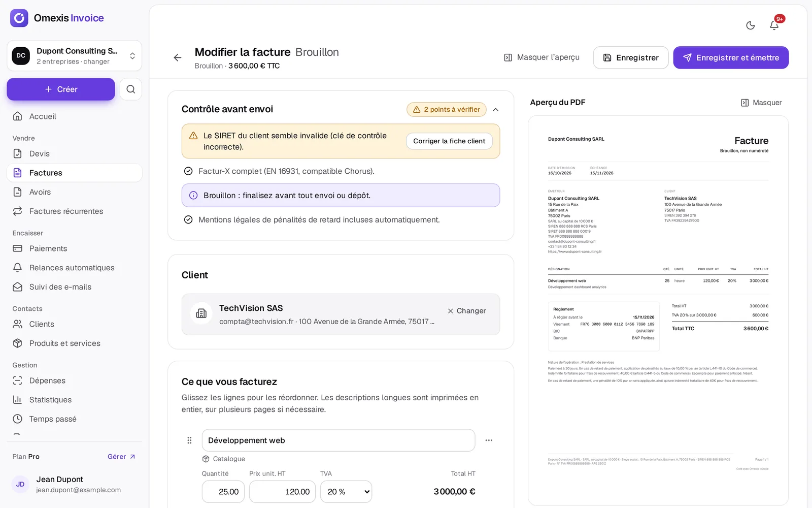Open the three-dot menu for Développement web line
The image size is (812, 508).
tap(489, 440)
